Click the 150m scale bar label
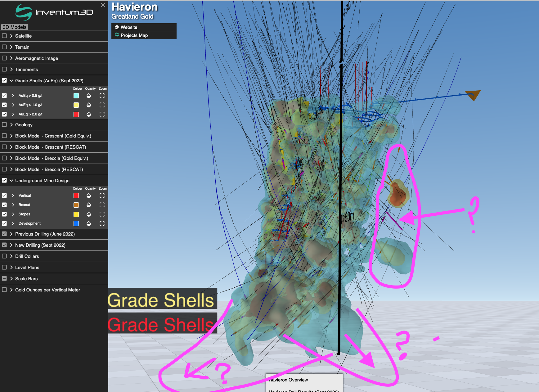Viewport: 539px width, 392px height. click(348, 217)
